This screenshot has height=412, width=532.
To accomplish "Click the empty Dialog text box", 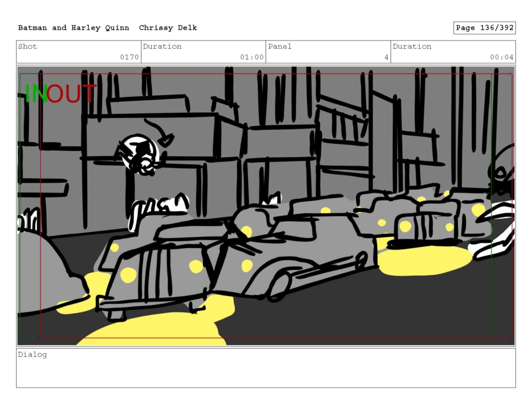I will pos(266,368).
